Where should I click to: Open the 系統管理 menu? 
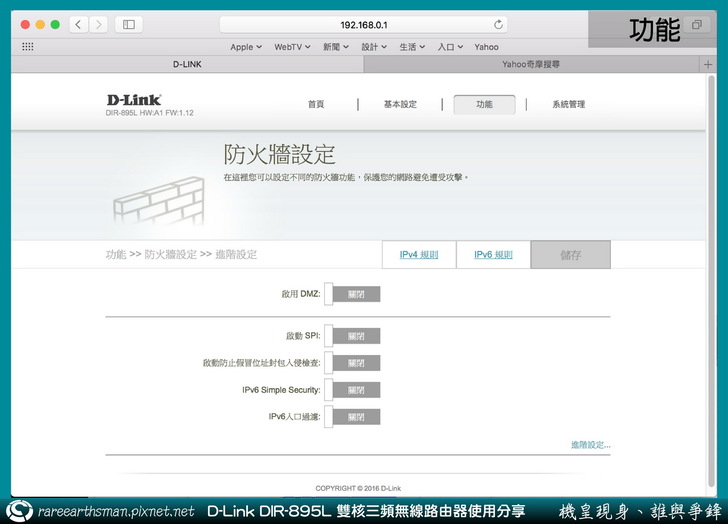tap(568, 104)
